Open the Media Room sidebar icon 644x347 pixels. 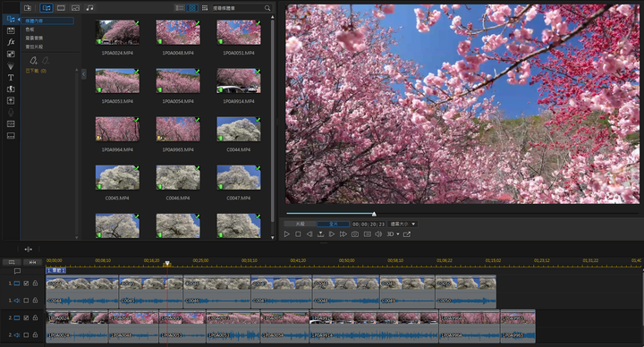11,19
